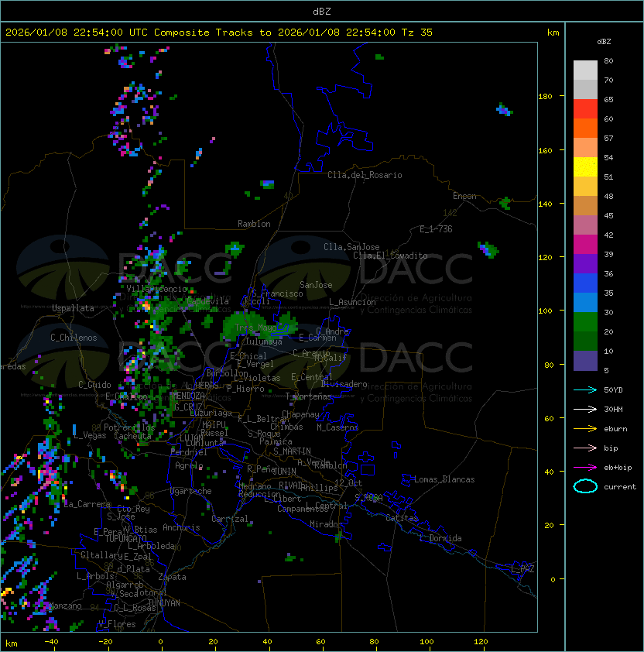Viewport: 644px width, 652px height.
Task: Click the yellow eburn arrow in legend
Action: (585, 429)
